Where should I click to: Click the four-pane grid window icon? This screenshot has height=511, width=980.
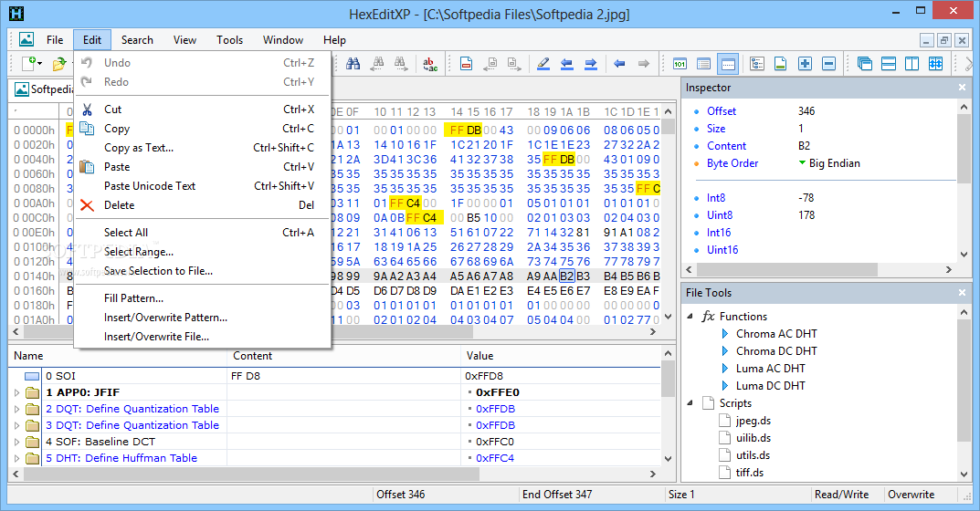[935, 64]
